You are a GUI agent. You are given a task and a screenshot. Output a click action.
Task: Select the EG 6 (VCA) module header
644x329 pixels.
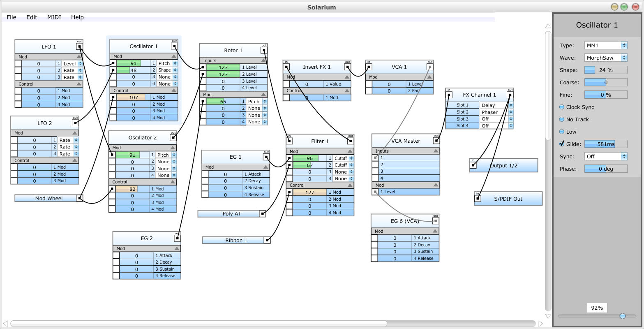click(405, 221)
